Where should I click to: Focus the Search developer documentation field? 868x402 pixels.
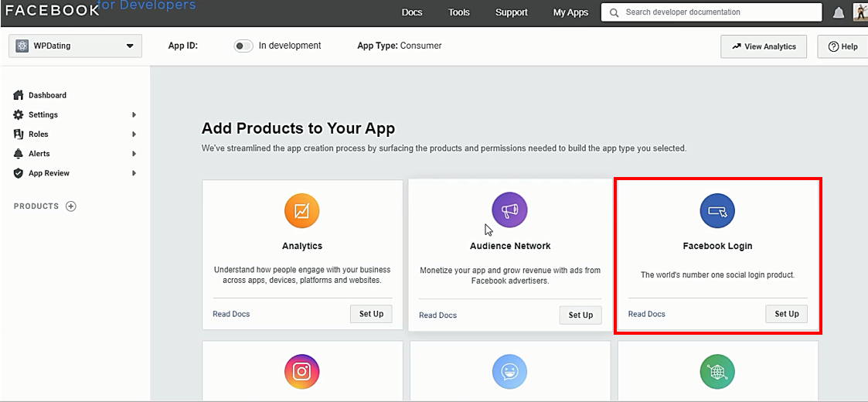tap(711, 12)
